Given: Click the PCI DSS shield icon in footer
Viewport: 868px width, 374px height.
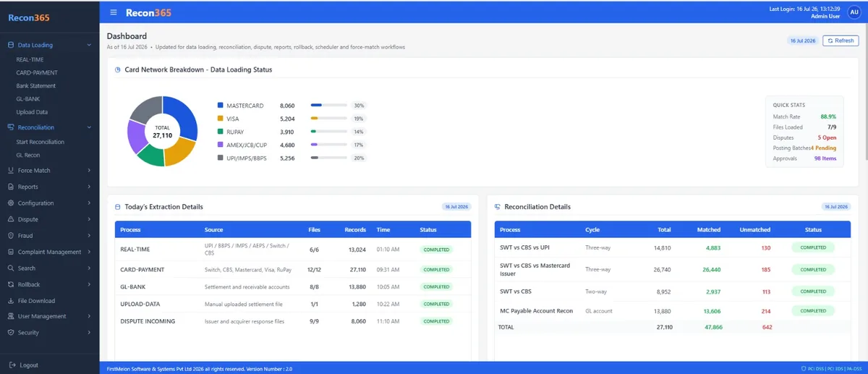Looking at the screenshot, I should [805, 368].
